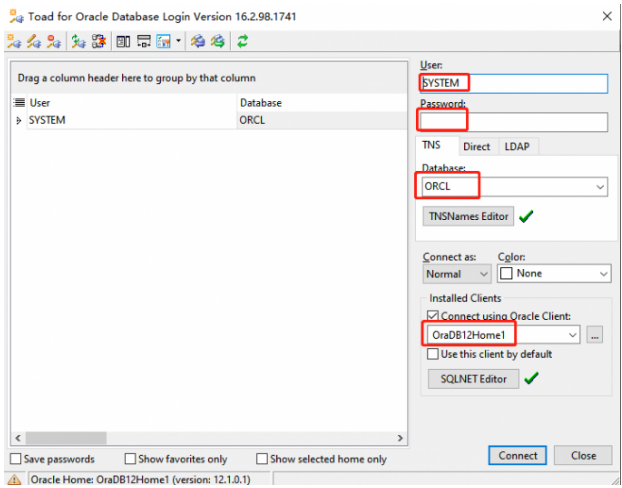Image resolution: width=622 pixels, height=488 pixels.
Task: Select the ORCL database cell in grid
Action: (x=322, y=120)
